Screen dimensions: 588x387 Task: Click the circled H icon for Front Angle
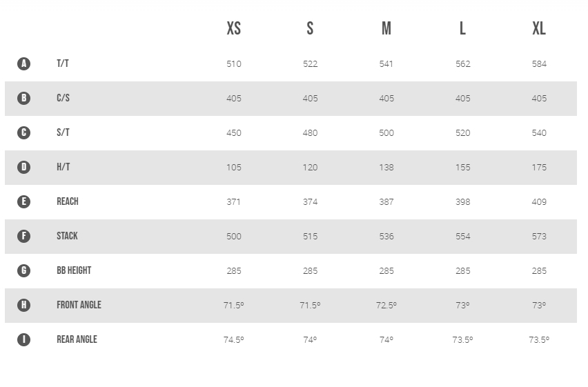[x=23, y=305]
